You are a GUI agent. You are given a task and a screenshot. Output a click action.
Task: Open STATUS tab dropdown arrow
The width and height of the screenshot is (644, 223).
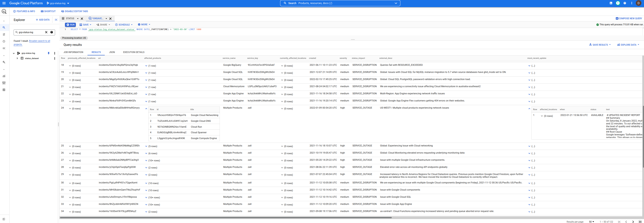click(x=78, y=19)
